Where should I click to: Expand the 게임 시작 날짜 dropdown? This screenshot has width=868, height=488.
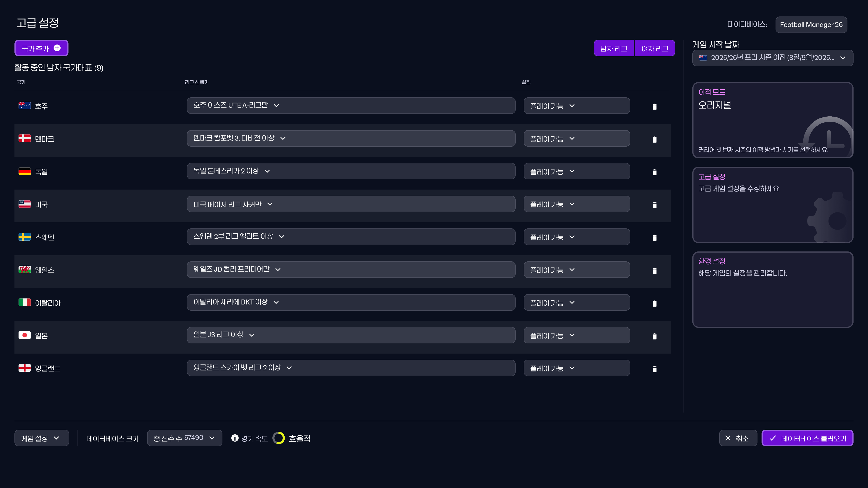(772, 58)
